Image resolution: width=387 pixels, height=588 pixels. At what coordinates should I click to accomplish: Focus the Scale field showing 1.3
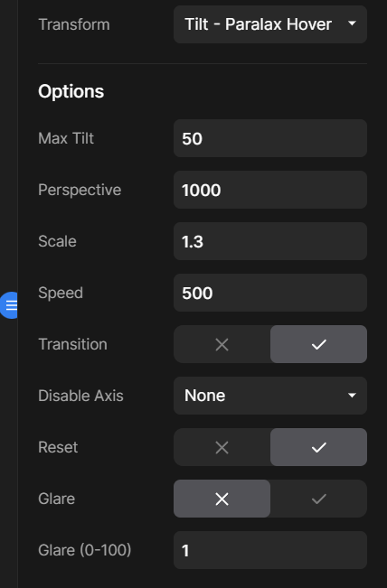[270, 241]
